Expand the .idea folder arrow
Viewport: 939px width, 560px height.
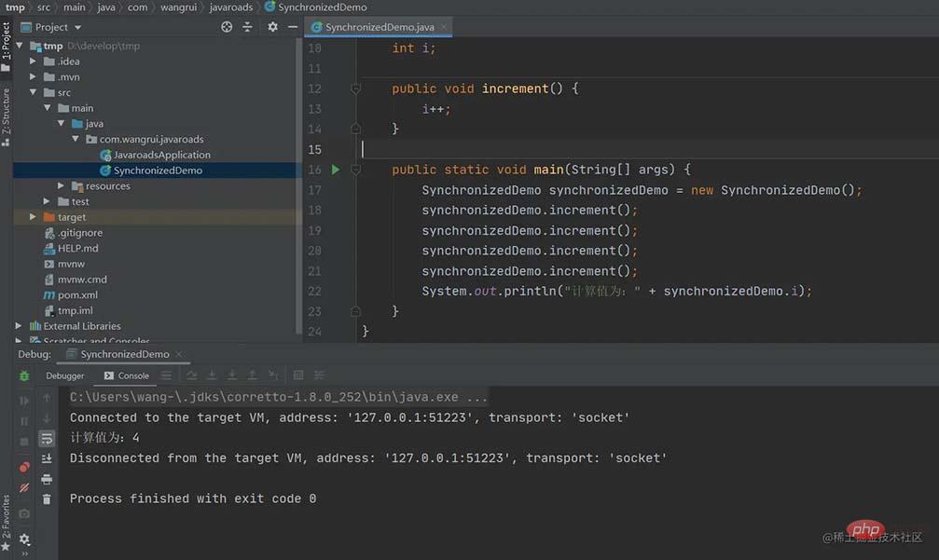33,61
